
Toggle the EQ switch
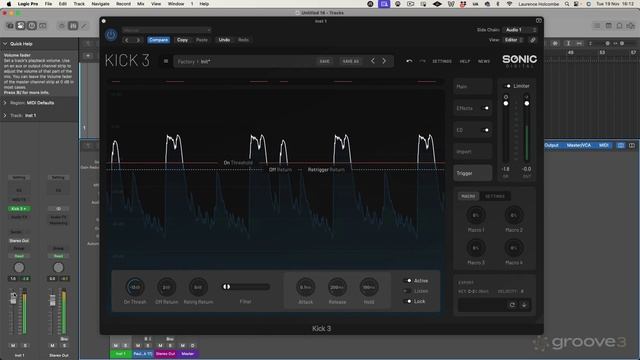point(485,130)
